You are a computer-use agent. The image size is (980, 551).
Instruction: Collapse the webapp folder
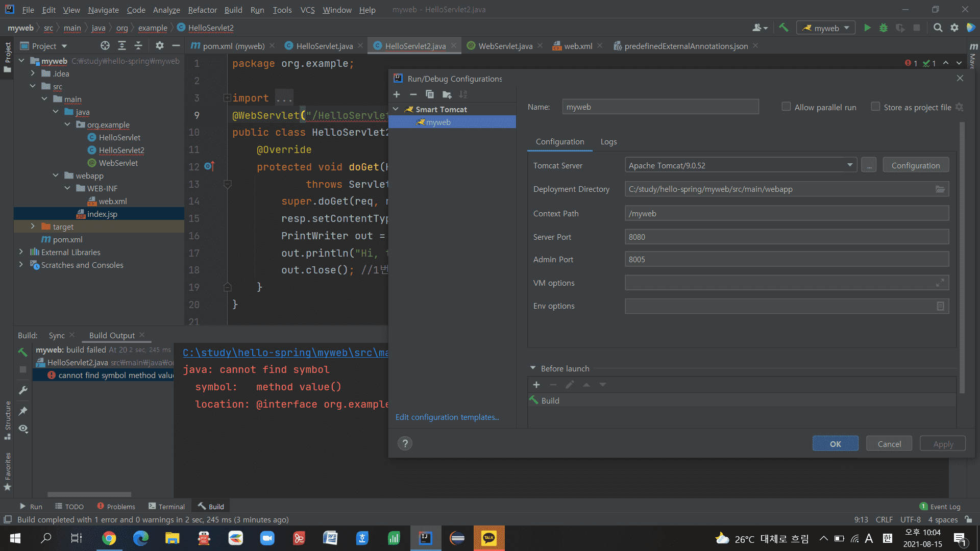pyautogui.click(x=56, y=176)
